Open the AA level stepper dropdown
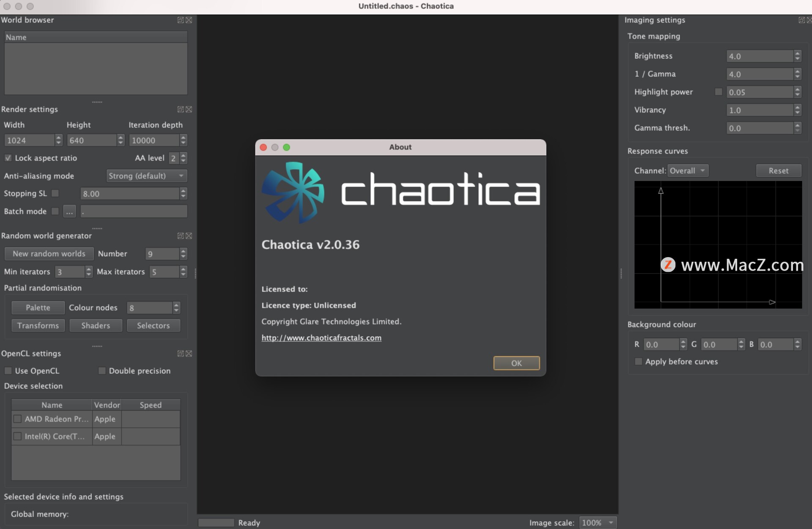Image resolution: width=812 pixels, height=529 pixels. coord(185,158)
